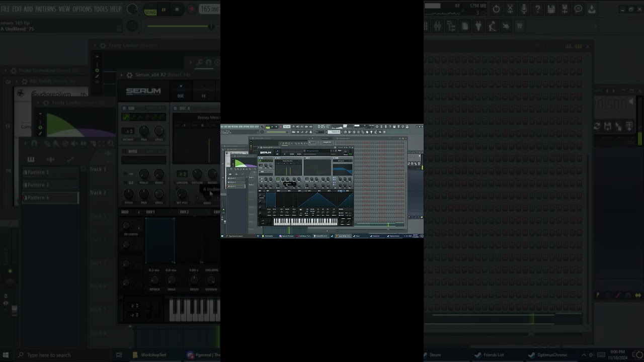Open the plugin picker with the large plug icon

[478, 26]
